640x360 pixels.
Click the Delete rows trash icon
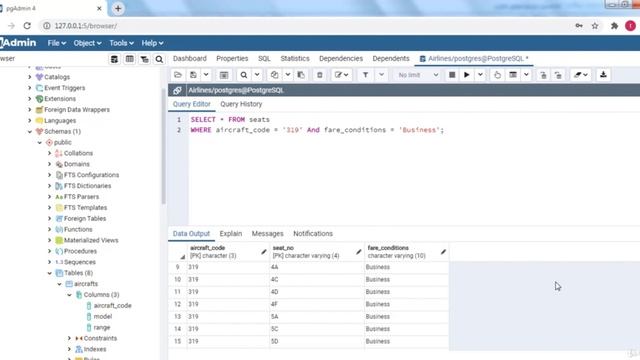[320, 75]
